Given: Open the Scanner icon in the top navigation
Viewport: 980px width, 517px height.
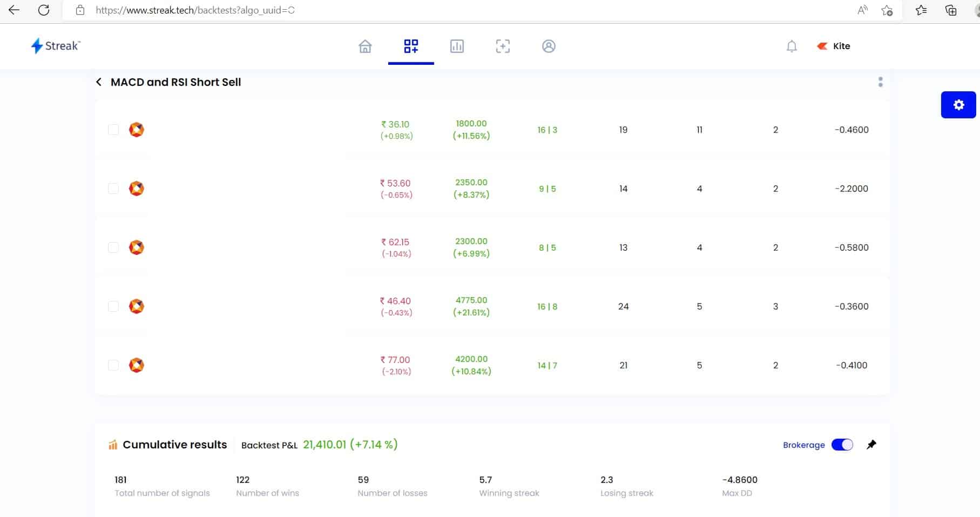Looking at the screenshot, I should click(503, 46).
